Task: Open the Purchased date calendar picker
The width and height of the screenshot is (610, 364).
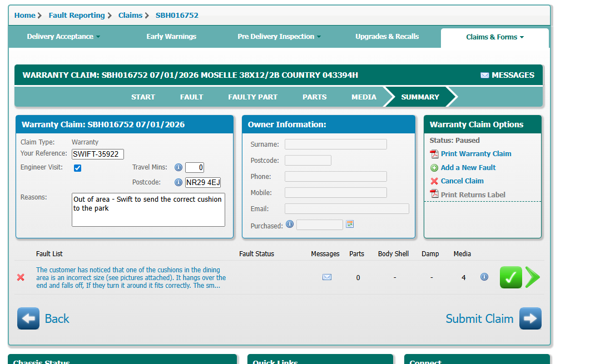Action: [350, 225]
